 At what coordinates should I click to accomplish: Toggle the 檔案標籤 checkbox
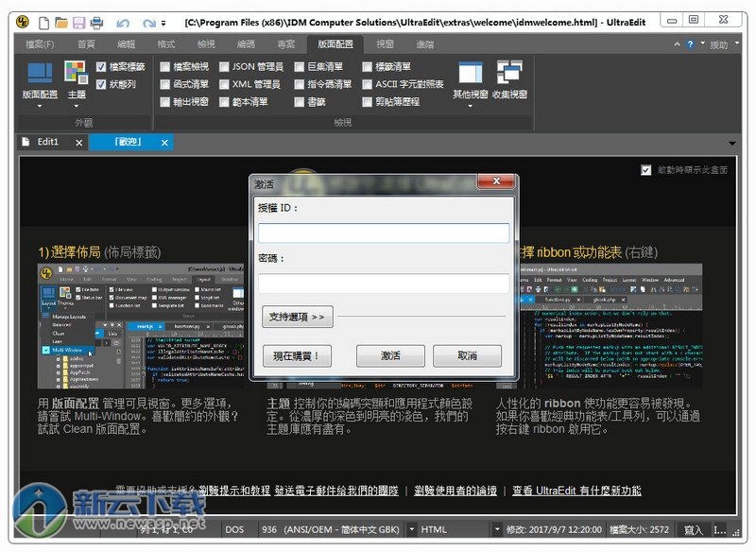(101, 67)
